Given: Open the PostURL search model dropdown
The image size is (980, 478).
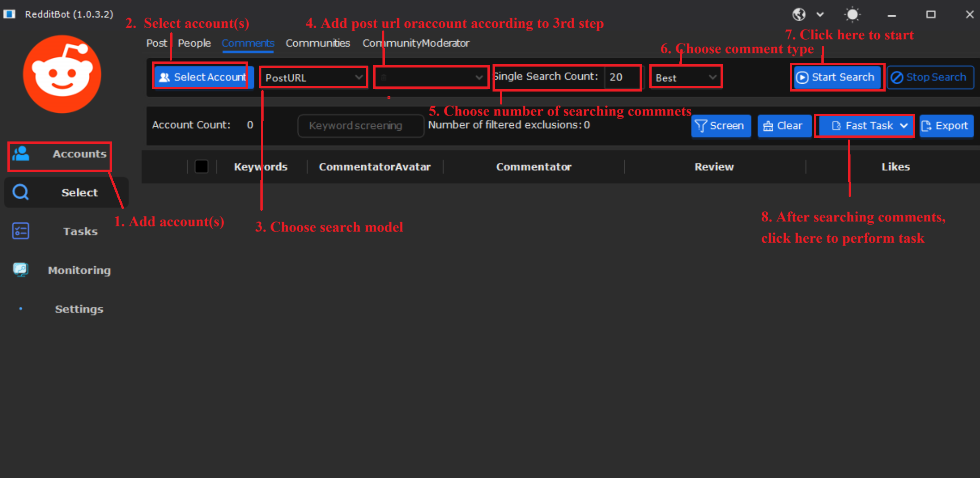Looking at the screenshot, I should point(313,77).
